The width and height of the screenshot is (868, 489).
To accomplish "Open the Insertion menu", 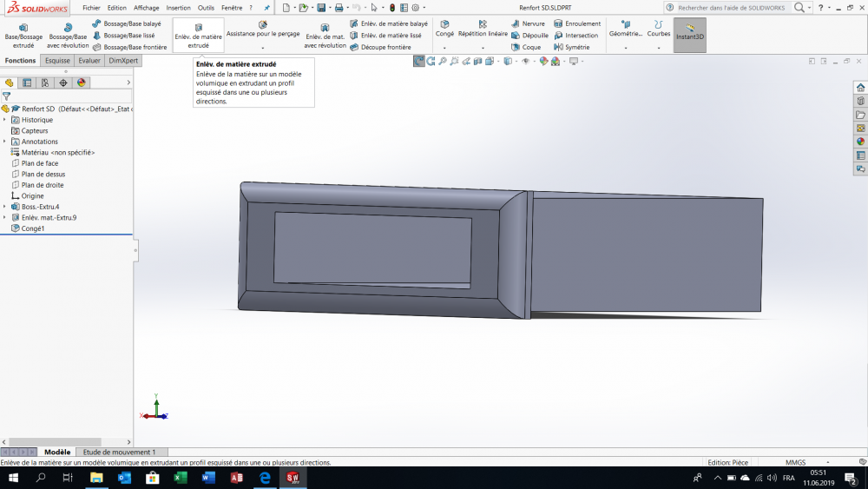I will pos(178,7).
